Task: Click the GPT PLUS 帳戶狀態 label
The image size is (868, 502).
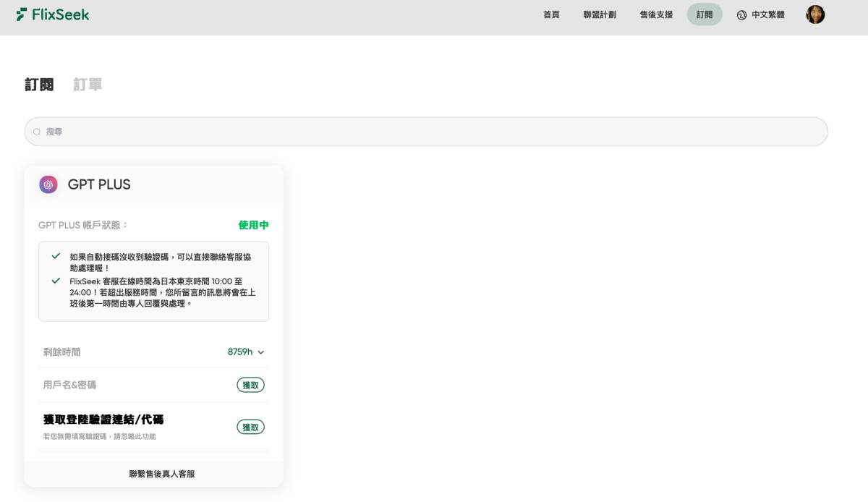Action: coord(83,225)
